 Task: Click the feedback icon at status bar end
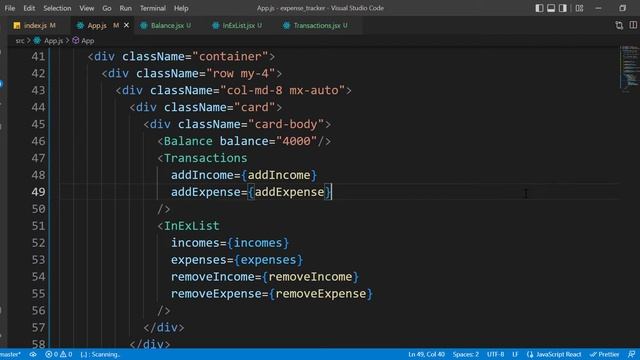[x=632, y=354]
